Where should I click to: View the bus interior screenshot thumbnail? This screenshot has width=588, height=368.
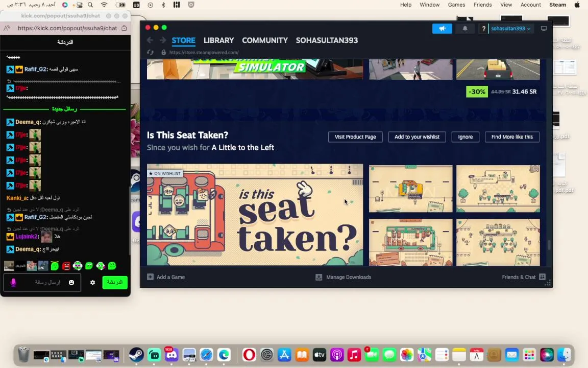(x=410, y=242)
